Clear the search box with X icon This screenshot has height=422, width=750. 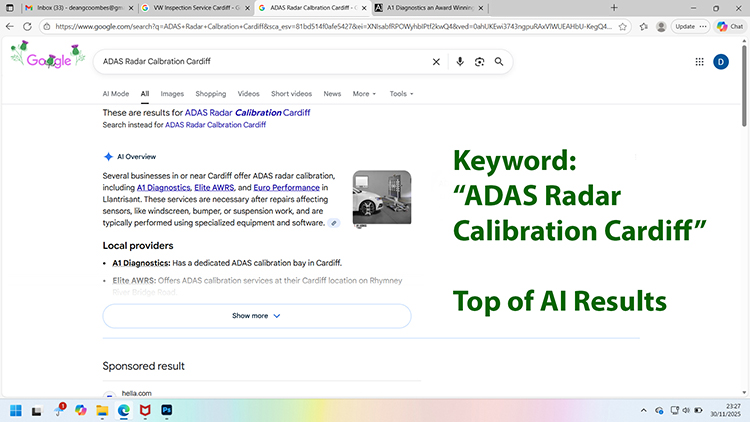436,62
